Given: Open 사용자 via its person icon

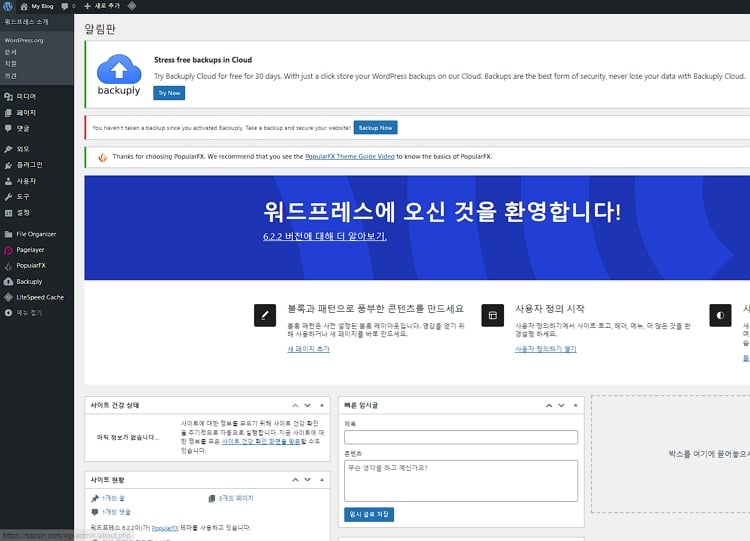Looking at the screenshot, I should coord(8,181).
